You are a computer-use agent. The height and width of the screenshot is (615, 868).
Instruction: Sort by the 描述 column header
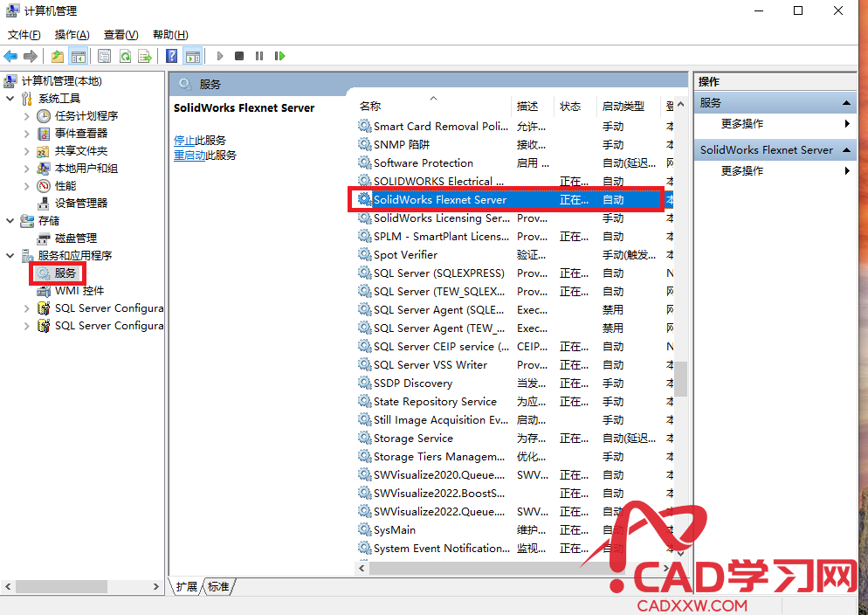[x=532, y=106]
